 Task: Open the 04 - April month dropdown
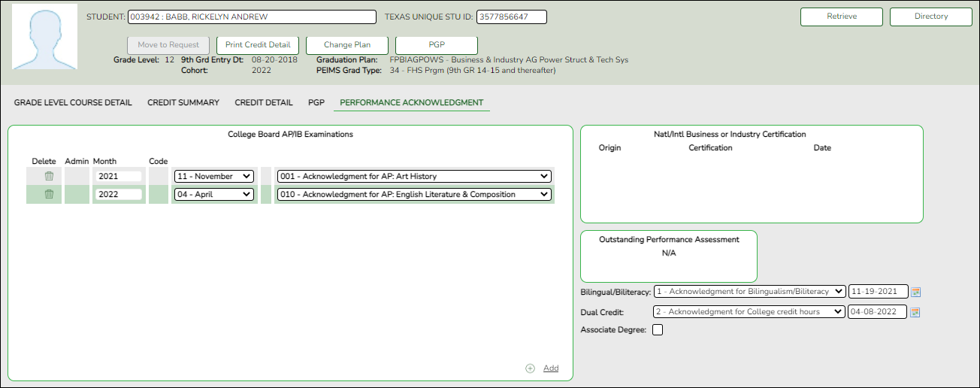point(213,194)
